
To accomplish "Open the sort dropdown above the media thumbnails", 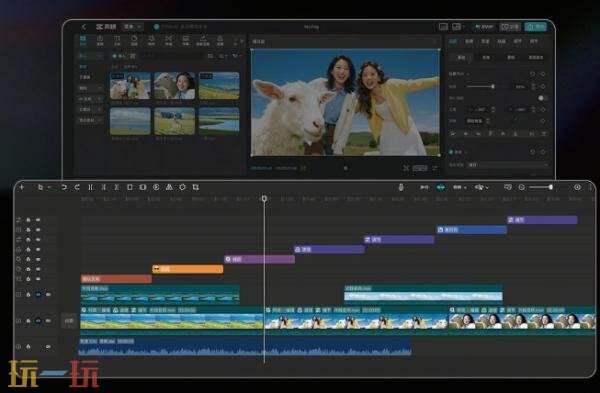I will tap(223, 56).
